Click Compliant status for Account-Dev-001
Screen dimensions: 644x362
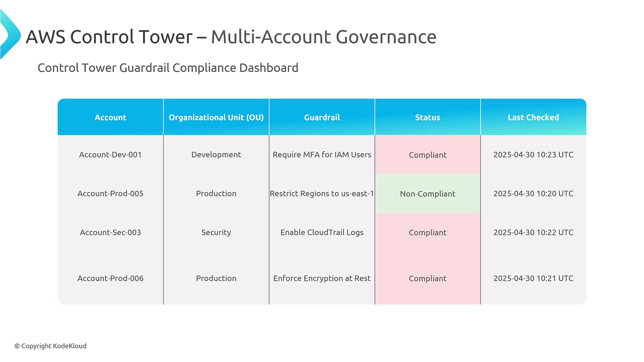[428, 155]
